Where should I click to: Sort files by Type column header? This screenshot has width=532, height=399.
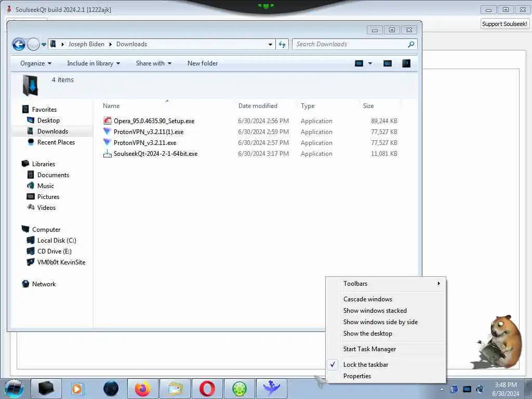[308, 106]
